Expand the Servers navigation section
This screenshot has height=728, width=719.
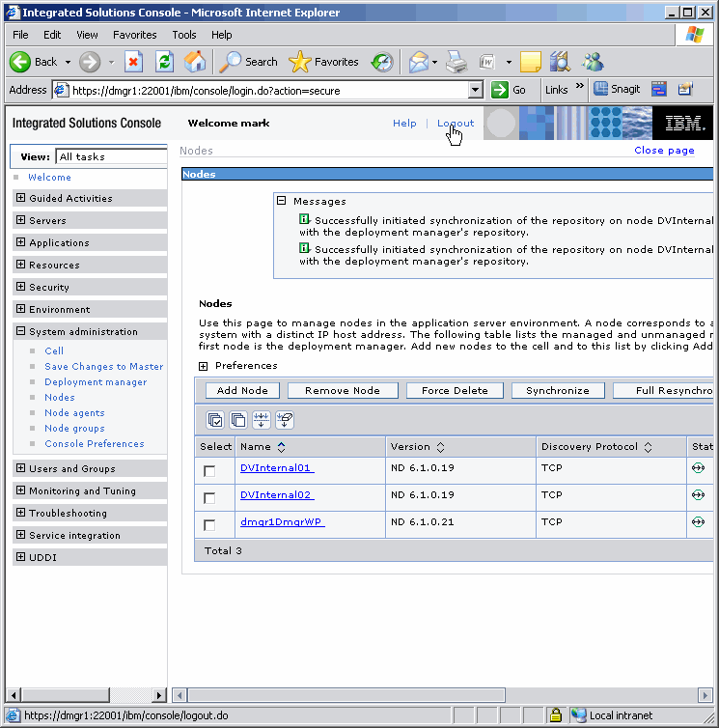coord(21,221)
